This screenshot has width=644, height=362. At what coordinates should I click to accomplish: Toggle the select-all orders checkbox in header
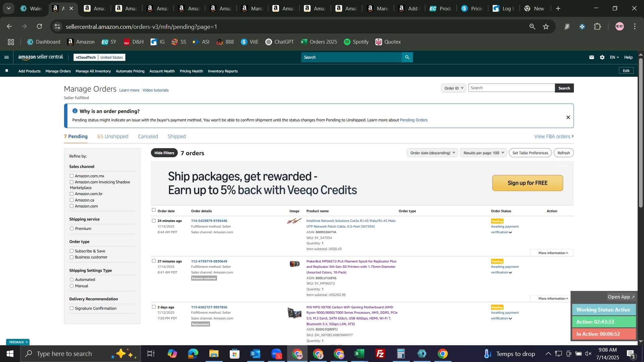(x=154, y=210)
